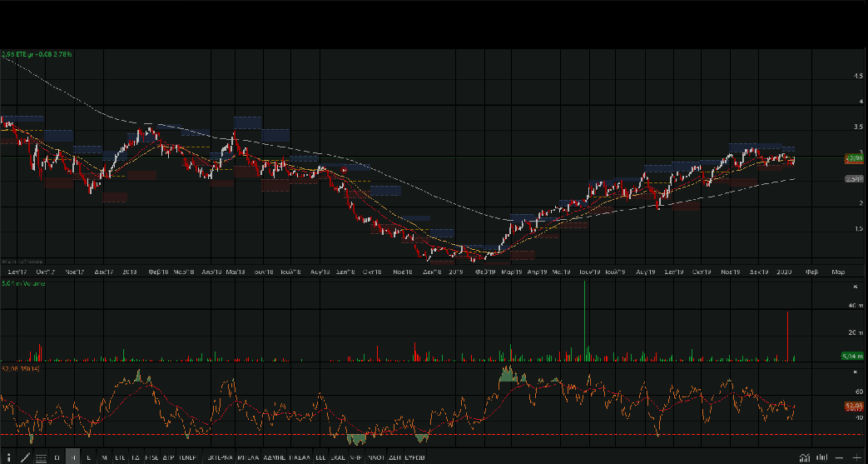
Task: Select the ΜΥΤΙΛ symbol tab
Action: (247, 457)
